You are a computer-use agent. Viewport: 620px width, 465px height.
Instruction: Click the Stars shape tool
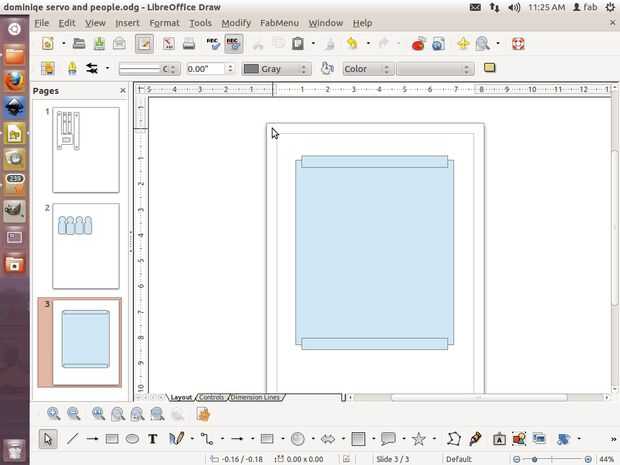[x=419, y=439]
